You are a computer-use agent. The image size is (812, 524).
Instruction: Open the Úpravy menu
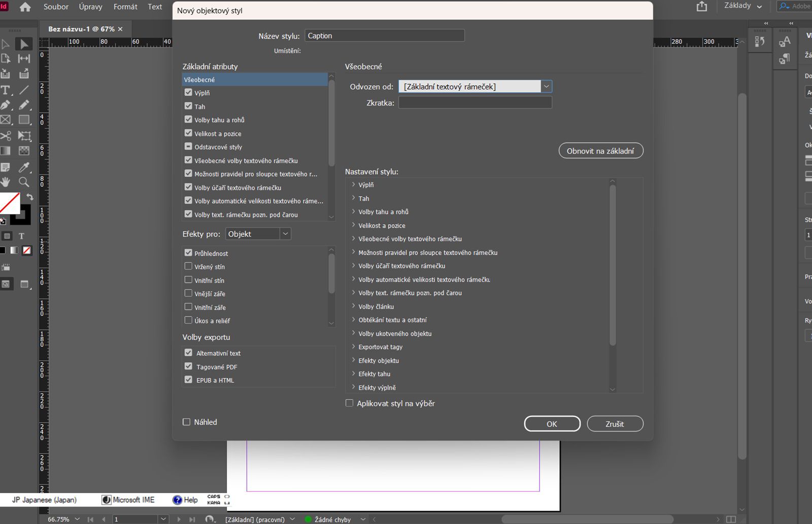click(90, 7)
